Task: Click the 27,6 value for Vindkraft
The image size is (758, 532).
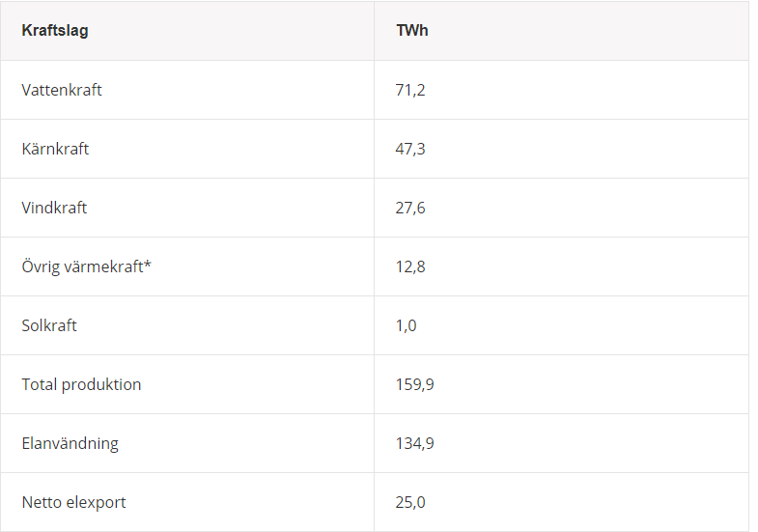Action: pos(410,208)
